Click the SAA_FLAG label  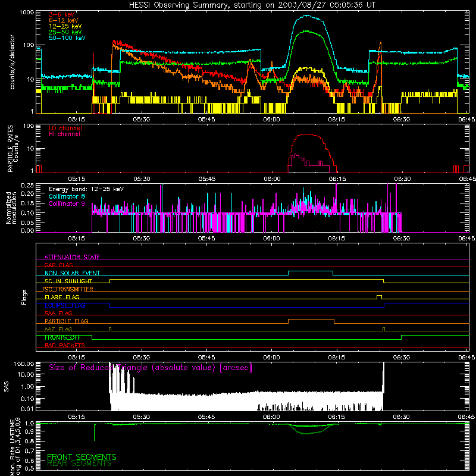click(x=58, y=313)
